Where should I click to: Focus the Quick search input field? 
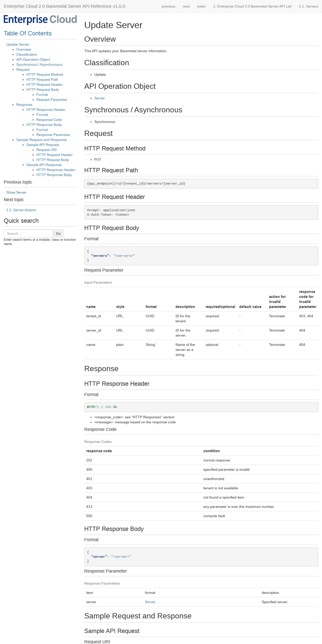click(x=28, y=233)
